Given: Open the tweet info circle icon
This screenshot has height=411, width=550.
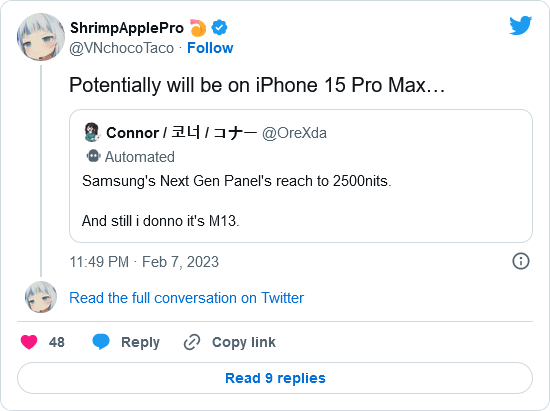Looking at the screenshot, I should coord(521,261).
